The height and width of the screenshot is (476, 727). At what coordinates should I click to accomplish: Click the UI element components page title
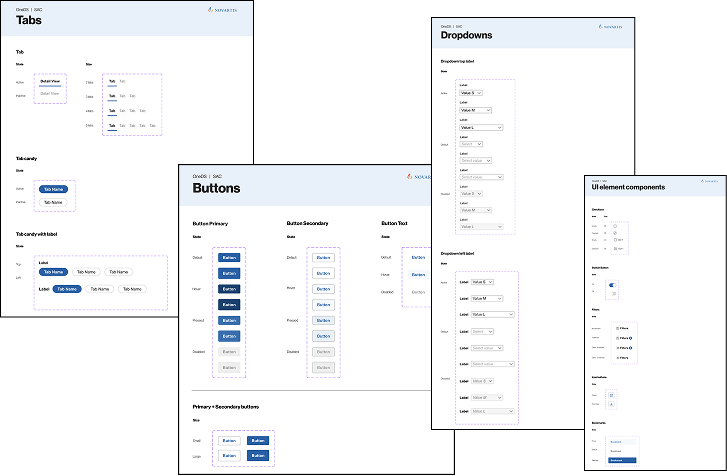click(628, 187)
